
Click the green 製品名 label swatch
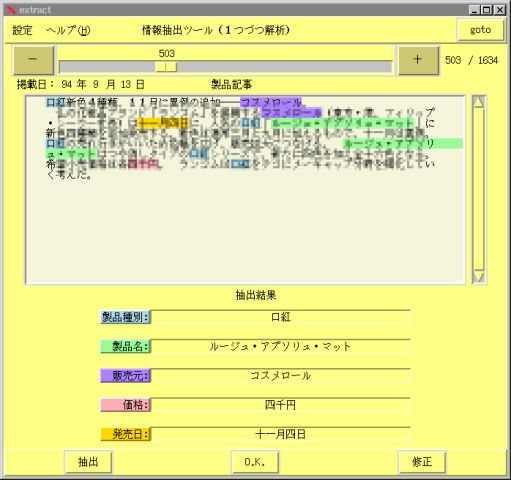(x=125, y=346)
